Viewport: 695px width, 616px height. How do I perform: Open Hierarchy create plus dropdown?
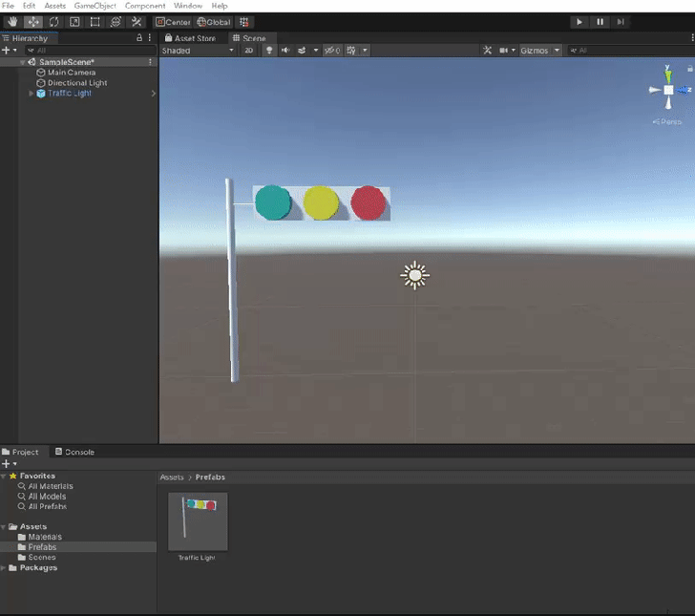click(9, 50)
